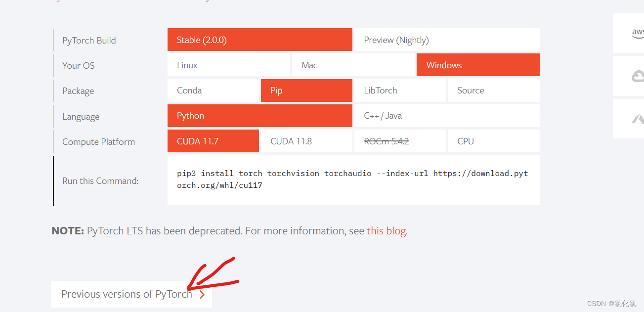The image size is (644, 312).
Task: Click the Azure cloud partner logo
Action: [637, 119]
